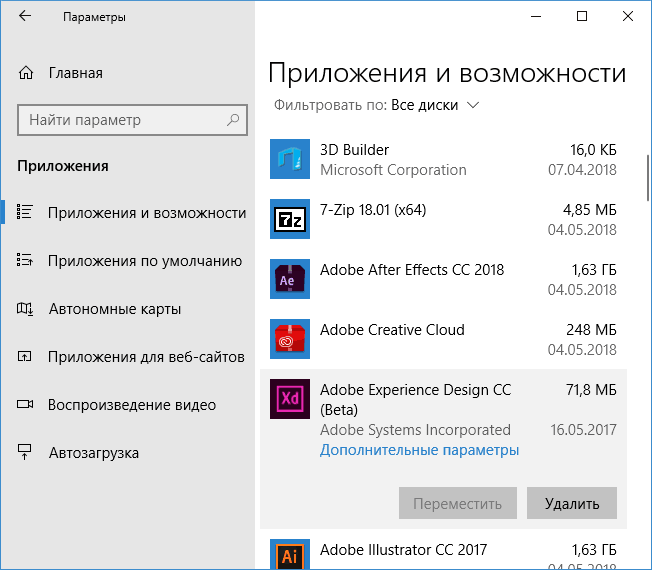
Task: Click the Автозагрузка icon
Action: (25, 452)
